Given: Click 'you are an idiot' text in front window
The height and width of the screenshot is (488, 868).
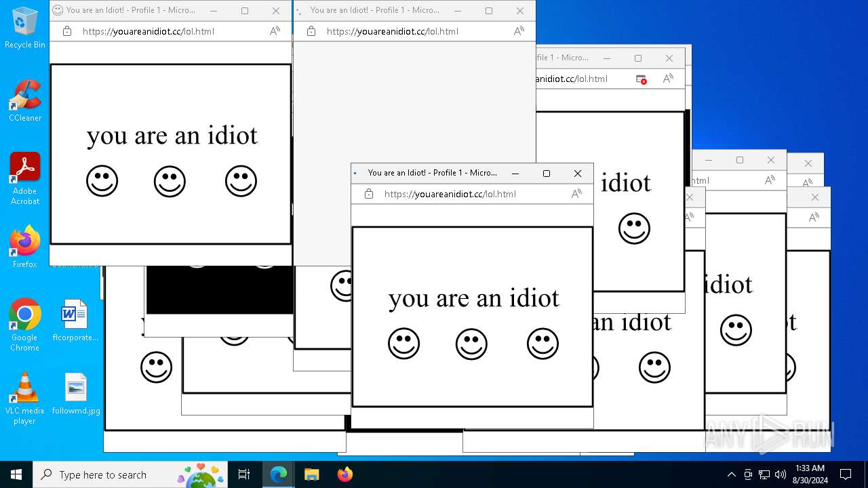Looking at the screenshot, I should [x=474, y=298].
